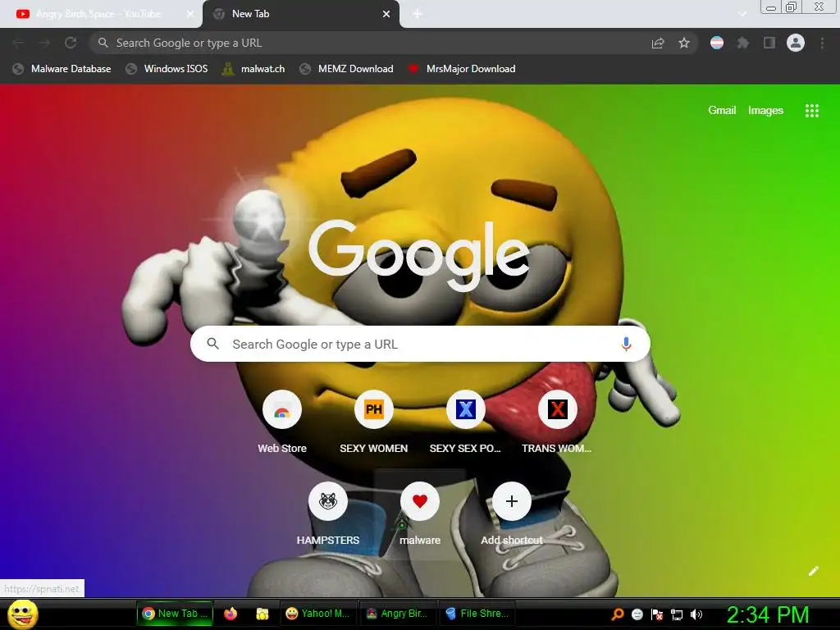Go back using the back arrow
840x630 pixels.
[18, 43]
